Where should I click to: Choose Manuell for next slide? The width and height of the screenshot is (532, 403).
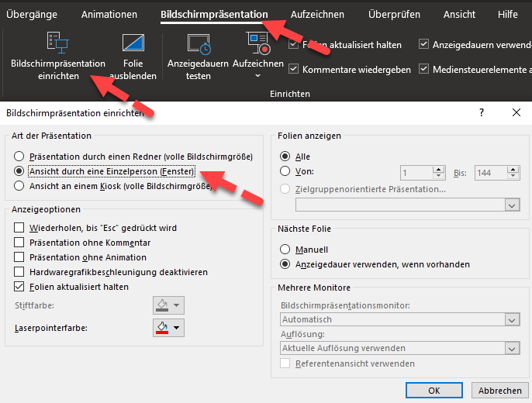point(285,250)
